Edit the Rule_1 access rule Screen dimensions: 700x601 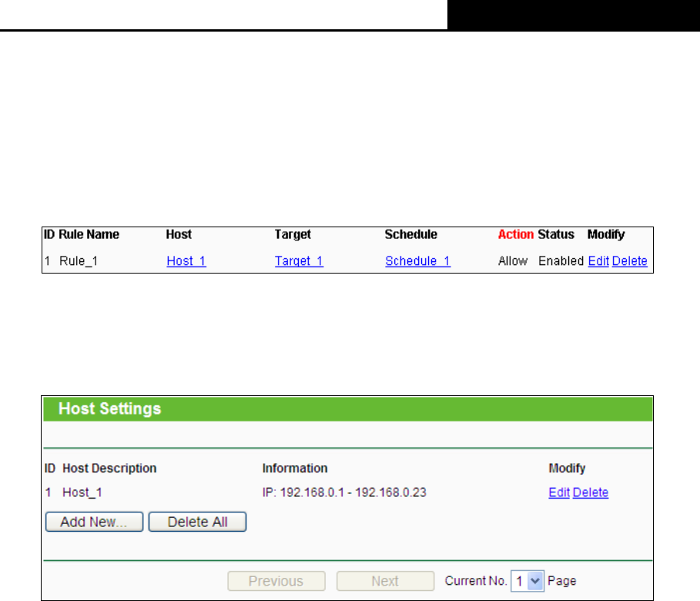click(x=598, y=261)
